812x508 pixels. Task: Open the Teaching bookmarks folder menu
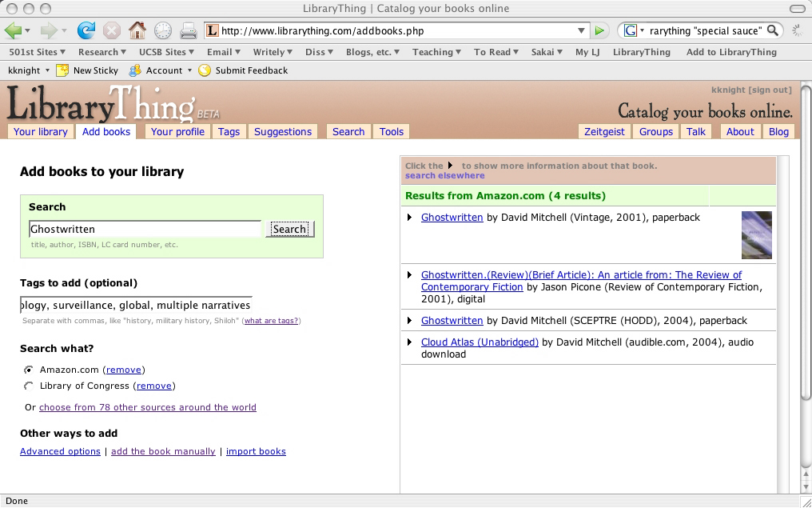point(436,52)
